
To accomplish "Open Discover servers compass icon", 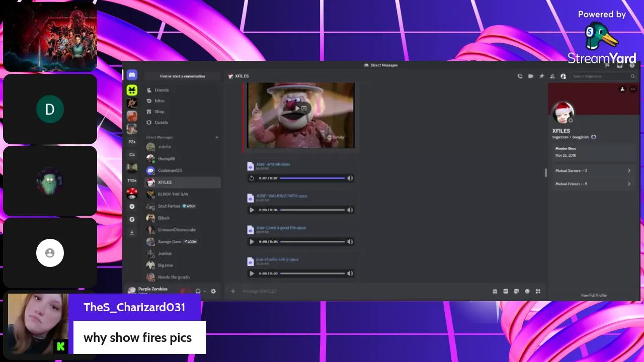I will pyautogui.click(x=132, y=220).
